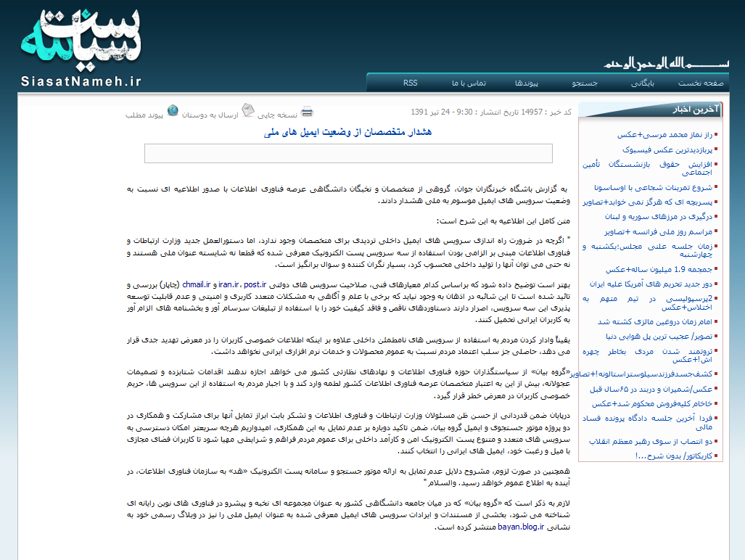The height and width of the screenshot is (560, 745).
Task: Open news زمان جلسه علنی مجلس
Action: coord(648,250)
